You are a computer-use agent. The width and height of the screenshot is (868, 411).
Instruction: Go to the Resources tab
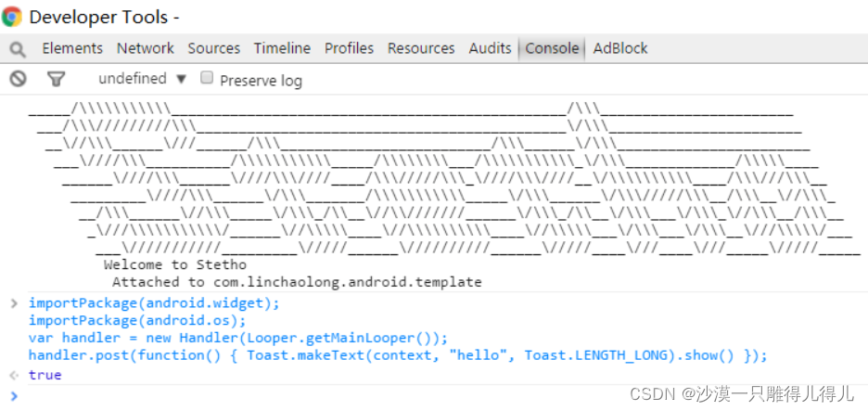421,49
